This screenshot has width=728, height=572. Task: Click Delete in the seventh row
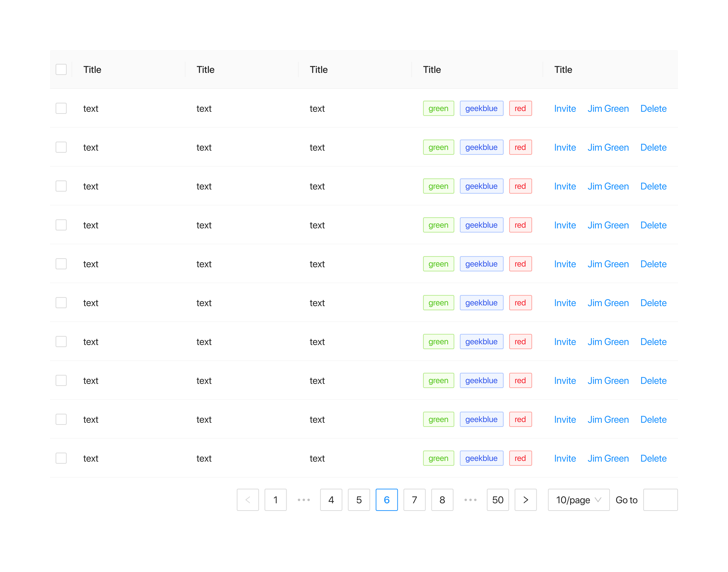coord(653,342)
